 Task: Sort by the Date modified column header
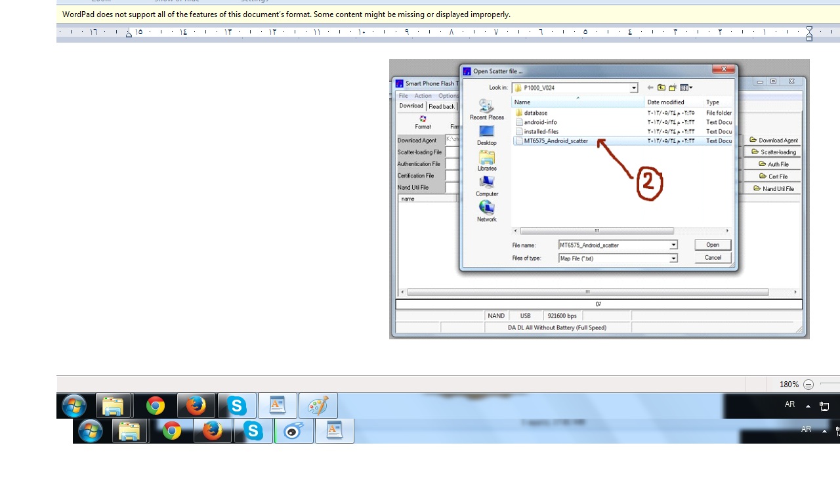pos(674,102)
